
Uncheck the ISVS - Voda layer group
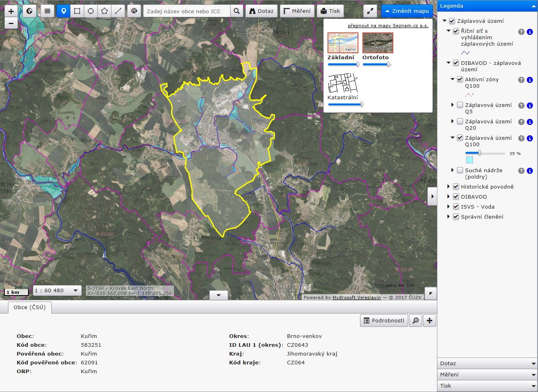coord(456,207)
